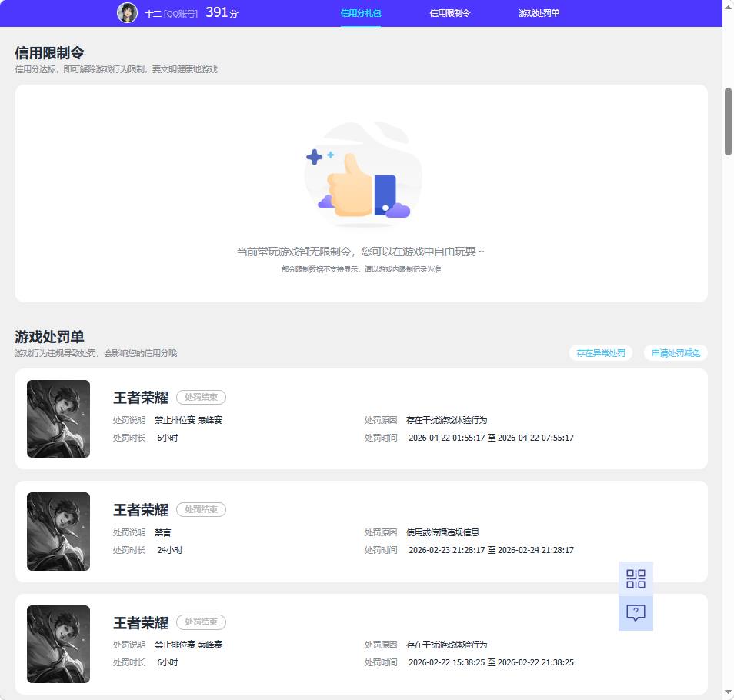Click 王者荣耀 title of the 2026-04-22 record
This screenshot has height=700, width=734.
(141, 398)
